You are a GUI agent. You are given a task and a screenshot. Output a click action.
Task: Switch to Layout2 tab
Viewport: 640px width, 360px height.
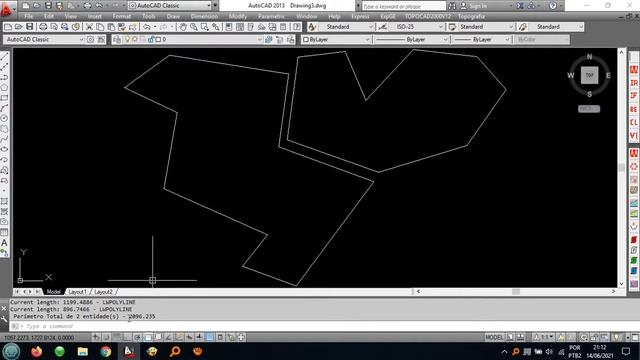point(103,292)
